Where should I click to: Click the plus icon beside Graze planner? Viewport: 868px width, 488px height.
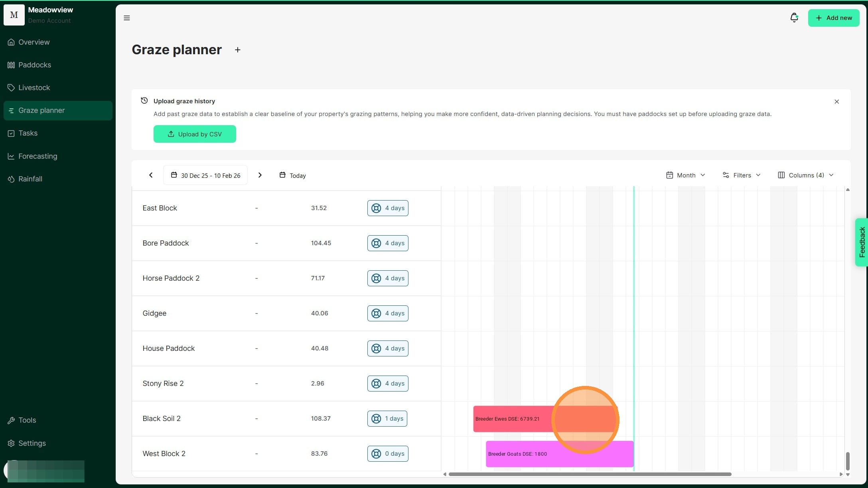coord(238,50)
